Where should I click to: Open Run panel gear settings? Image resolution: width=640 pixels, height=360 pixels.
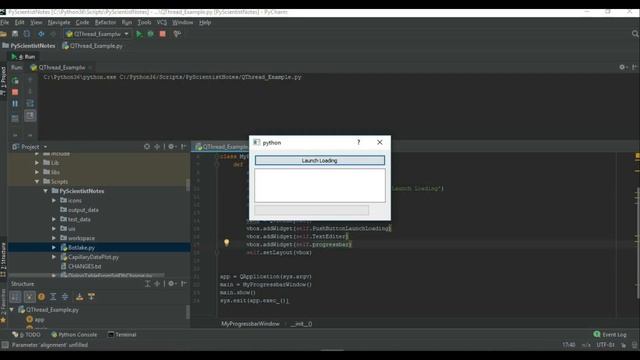[x=622, y=67]
